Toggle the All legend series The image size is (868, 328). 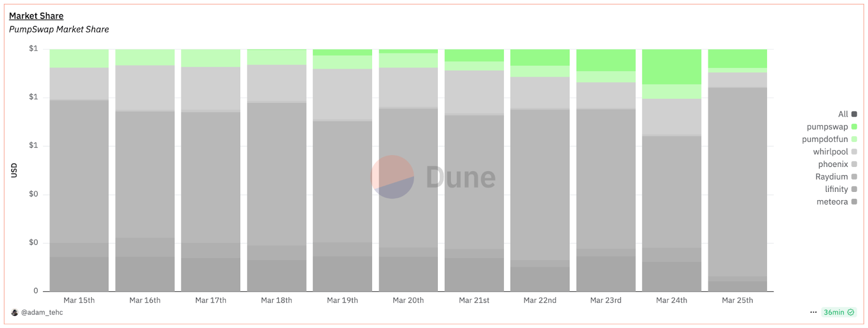click(847, 114)
